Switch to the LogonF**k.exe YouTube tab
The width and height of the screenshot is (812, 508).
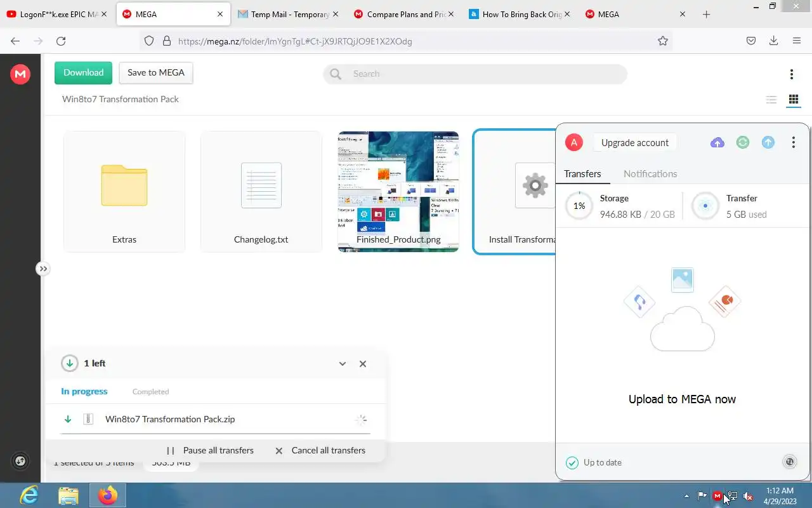pos(57,14)
